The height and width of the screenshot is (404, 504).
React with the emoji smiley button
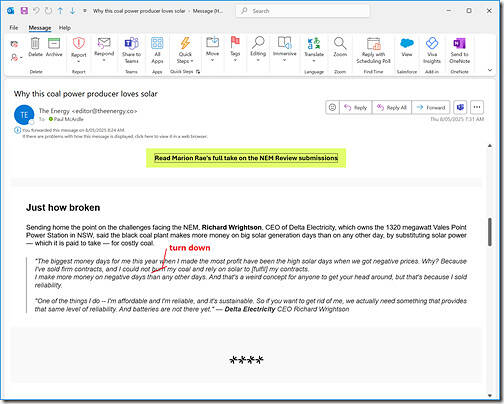click(332, 107)
